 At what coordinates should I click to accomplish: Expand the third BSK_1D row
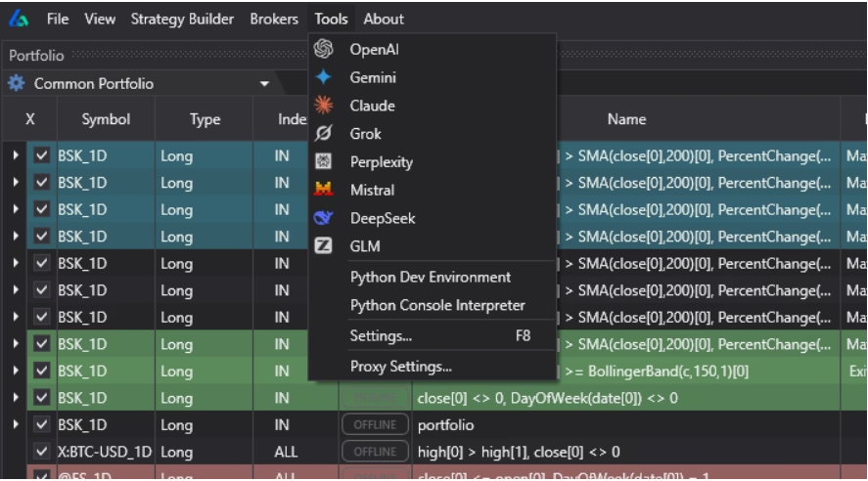pyautogui.click(x=16, y=209)
